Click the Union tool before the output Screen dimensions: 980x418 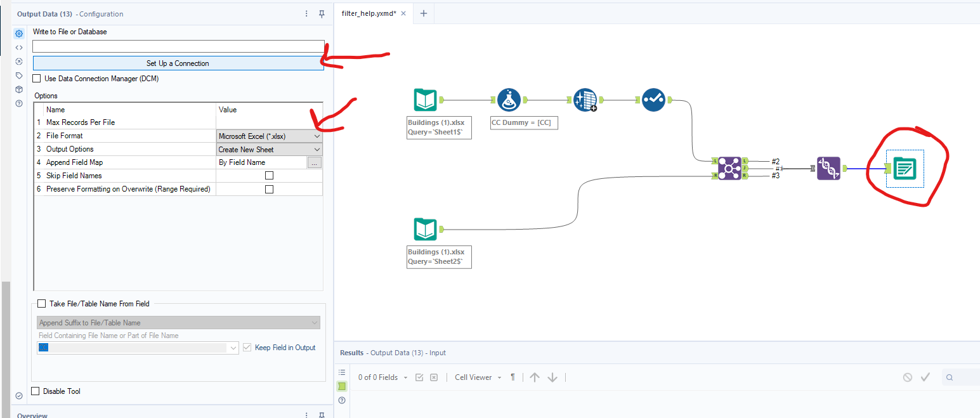[x=828, y=168]
